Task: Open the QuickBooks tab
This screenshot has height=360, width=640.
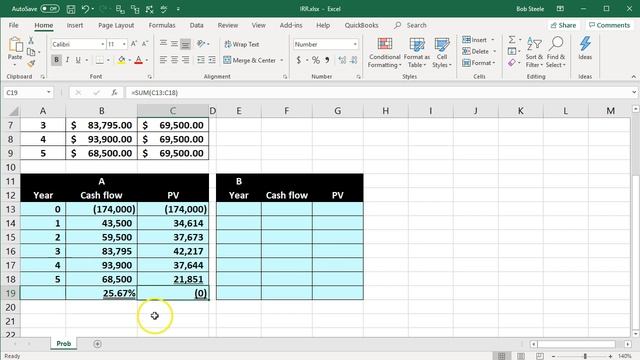Action: tap(361, 25)
